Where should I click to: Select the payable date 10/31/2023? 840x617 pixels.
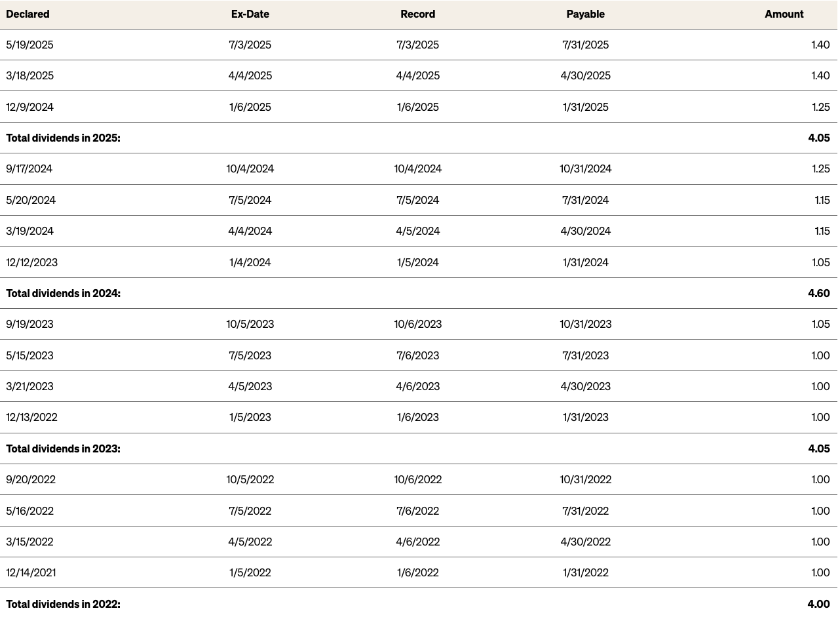click(x=585, y=324)
